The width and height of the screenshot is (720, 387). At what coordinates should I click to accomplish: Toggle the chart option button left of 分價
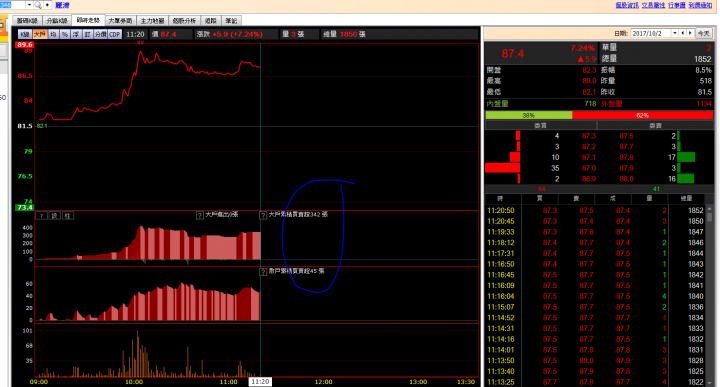pos(87,34)
